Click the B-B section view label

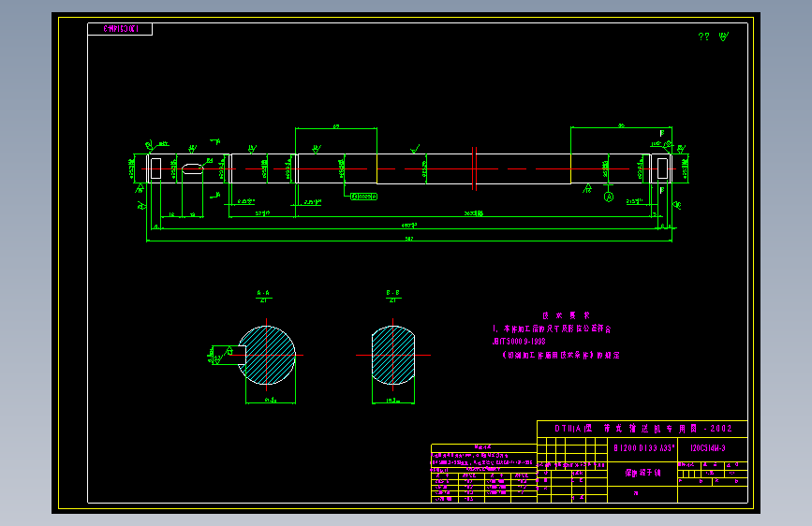[393, 293]
